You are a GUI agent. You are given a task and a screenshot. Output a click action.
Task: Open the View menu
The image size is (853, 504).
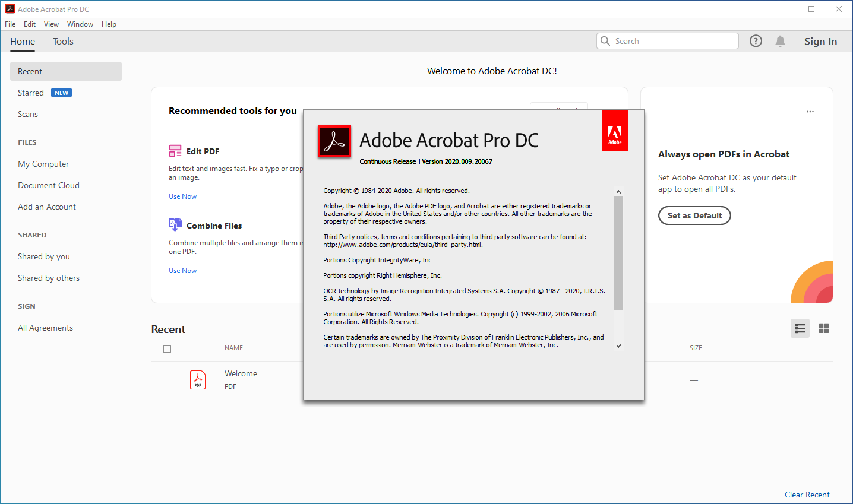point(51,24)
